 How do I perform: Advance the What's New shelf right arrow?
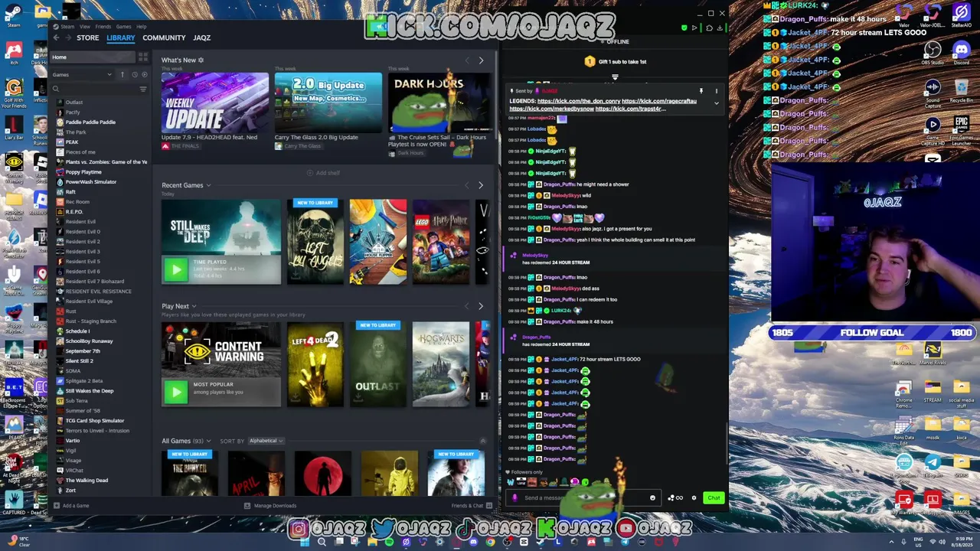click(481, 60)
